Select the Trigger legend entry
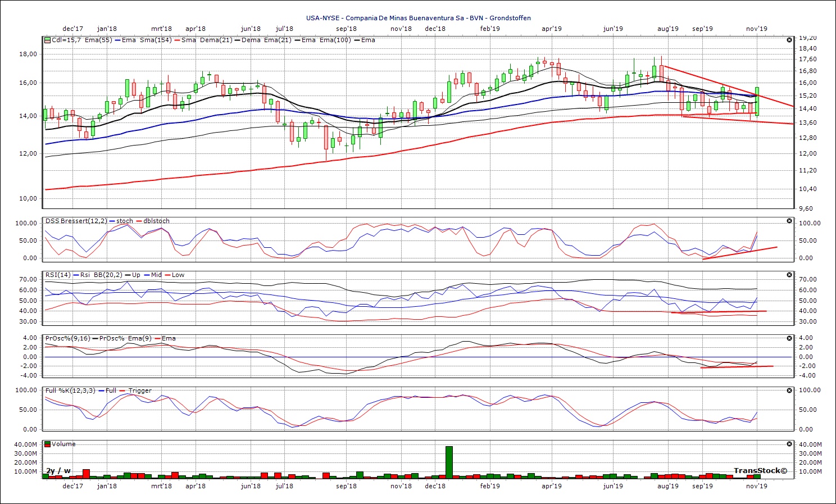Screen dimensions: 836x504 [140, 391]
